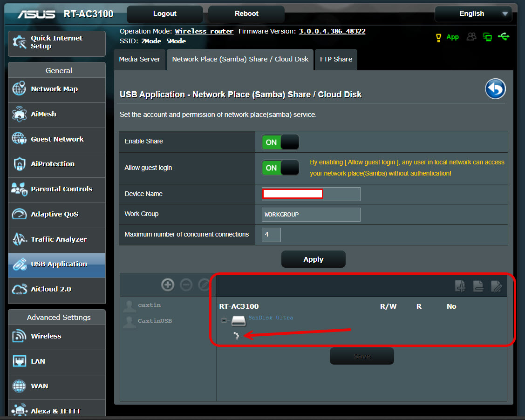Screen dimensions: 525x420
Task: Open AiProtection page
Action: tap(56, 164)
